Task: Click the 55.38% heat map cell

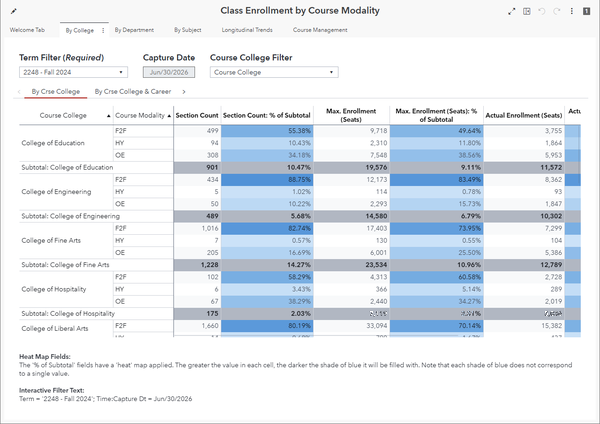Action: tap(267, 131)
